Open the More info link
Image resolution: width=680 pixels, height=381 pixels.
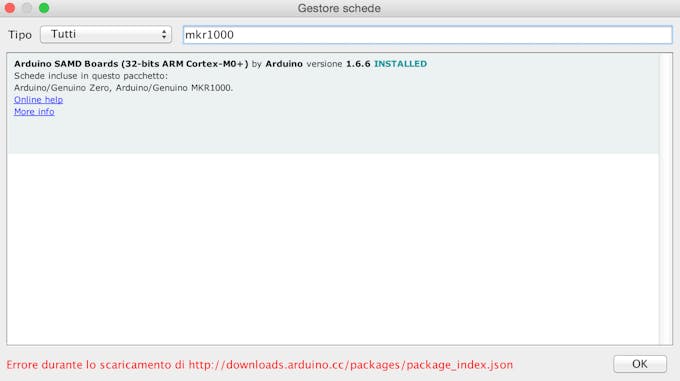tap(34, 112)
